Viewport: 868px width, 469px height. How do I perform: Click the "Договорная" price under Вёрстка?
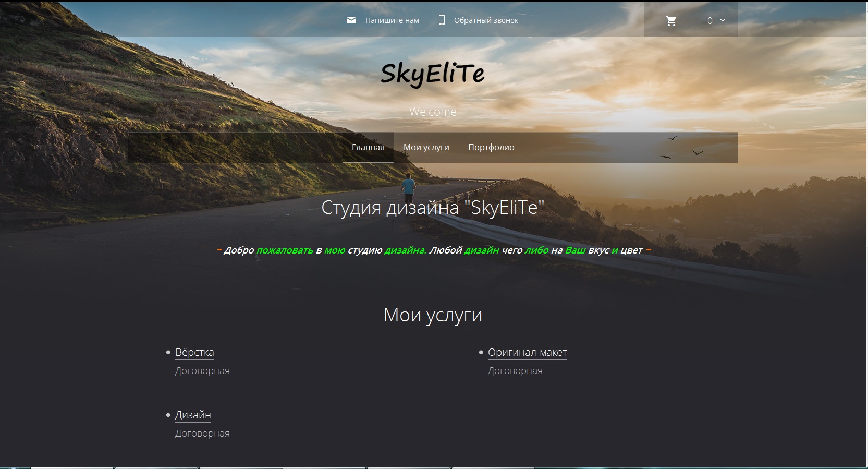click(x=202, y=371)
